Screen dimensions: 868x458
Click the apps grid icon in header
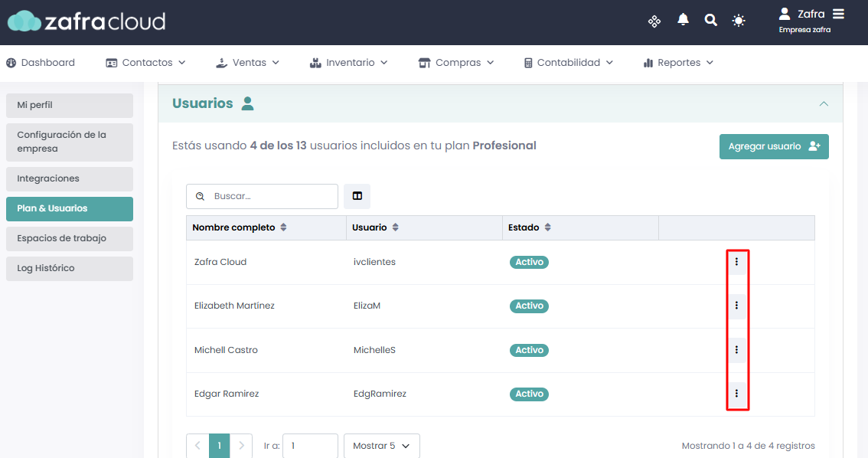[654, 21]
